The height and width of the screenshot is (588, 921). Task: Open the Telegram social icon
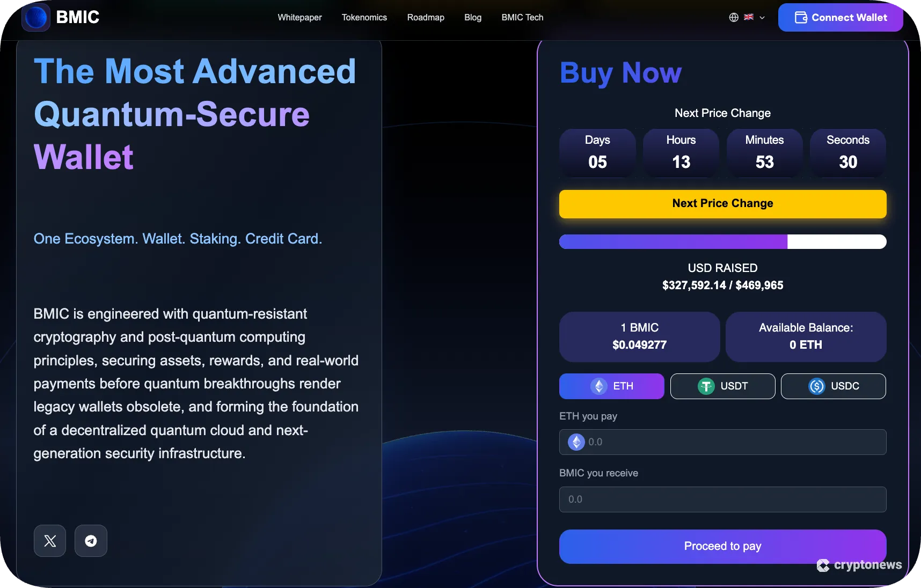coord(91,541)
